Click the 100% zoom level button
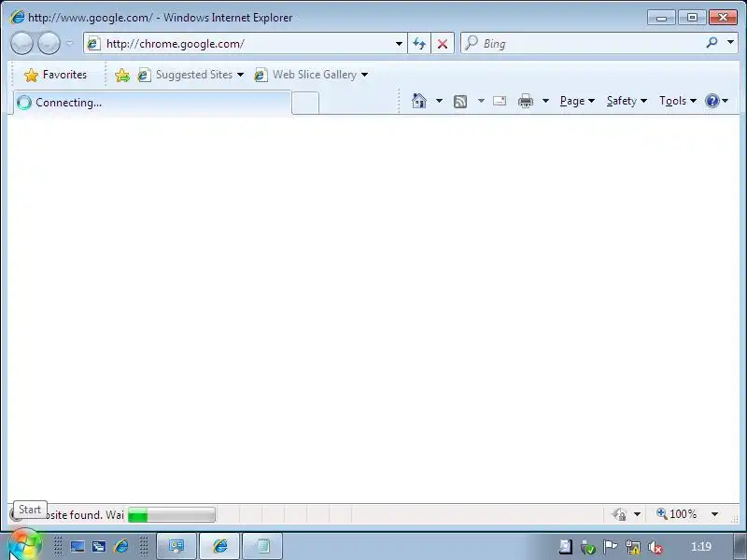The width and height of the screenshot is (747, 560). (676, 514)
